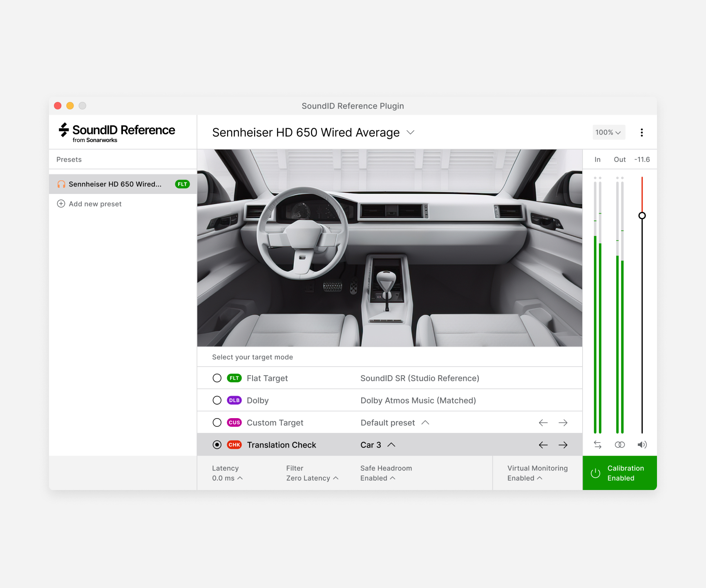The image size is (706, 588).
Task: Click the channel swap arrows icon
Action: pyautogui.click(x=597, y=445)
